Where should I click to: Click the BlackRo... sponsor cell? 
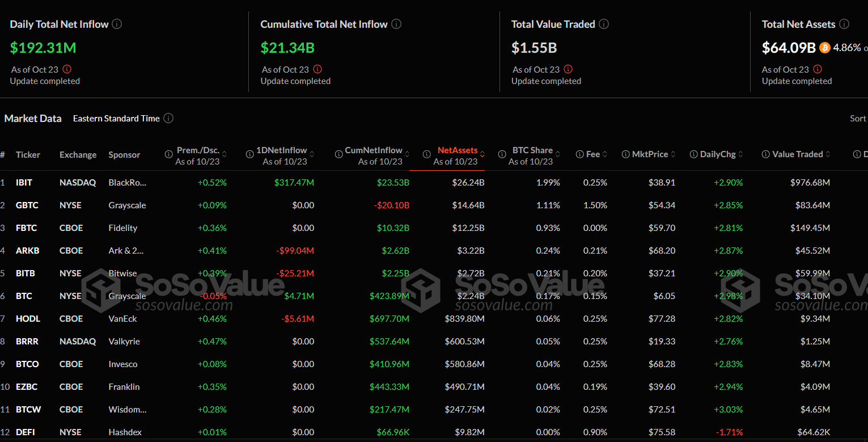coord(128,183)
